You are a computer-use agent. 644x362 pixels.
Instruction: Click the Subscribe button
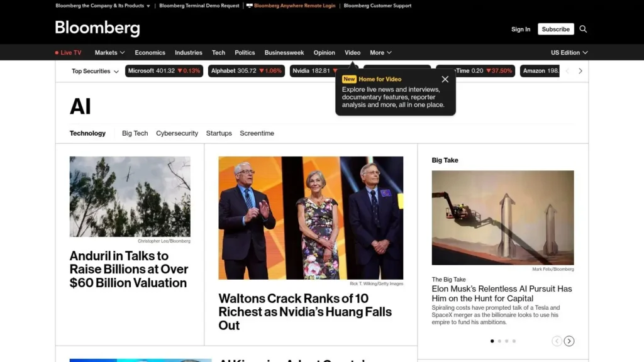[x=555, y=29]
